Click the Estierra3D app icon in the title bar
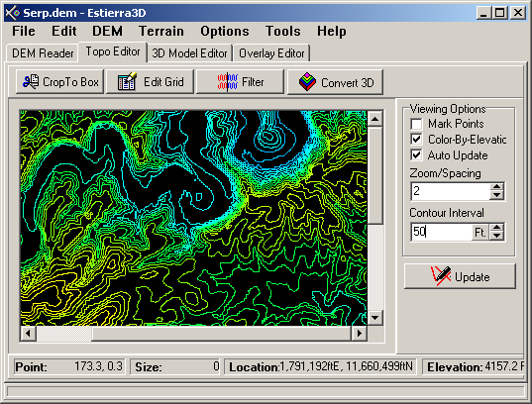532x404 pixels. click(13, 13)
